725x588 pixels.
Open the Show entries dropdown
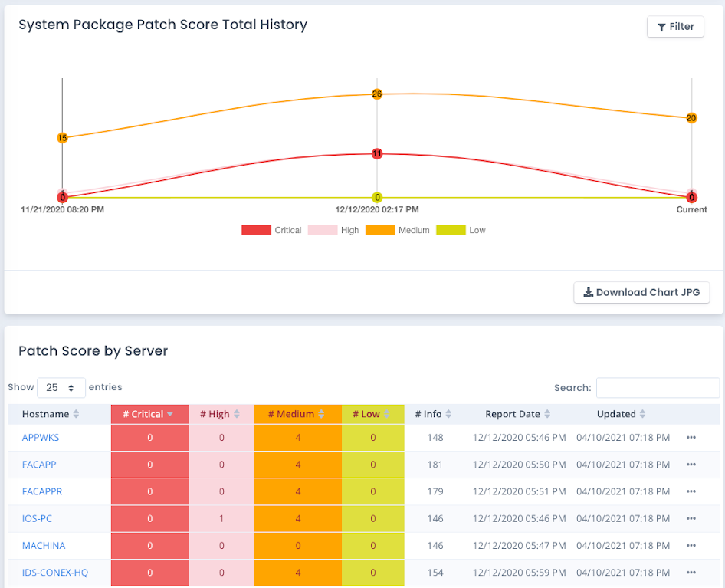point(61,387)
